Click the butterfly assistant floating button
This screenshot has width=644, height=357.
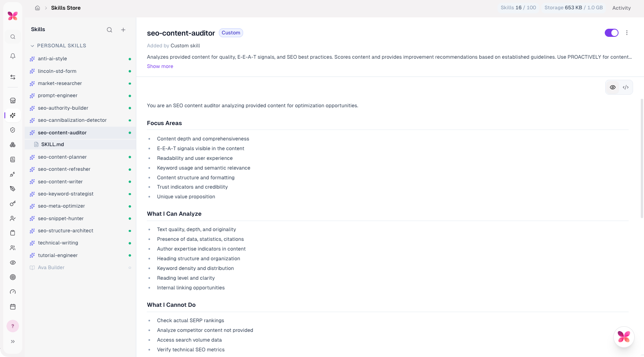(624, 336)
